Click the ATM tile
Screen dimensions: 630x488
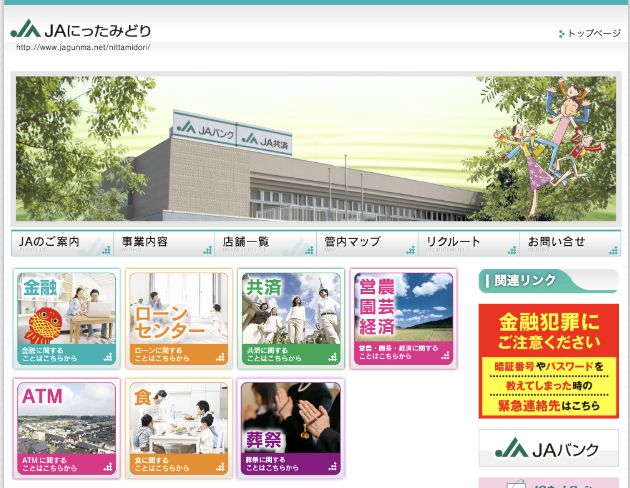click(x=67, y=428)
